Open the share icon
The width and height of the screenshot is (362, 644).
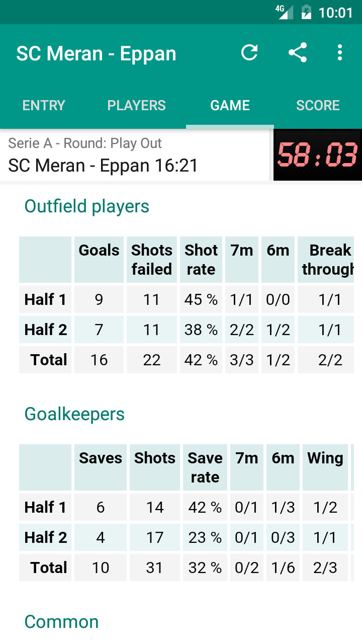coord(298,52)
